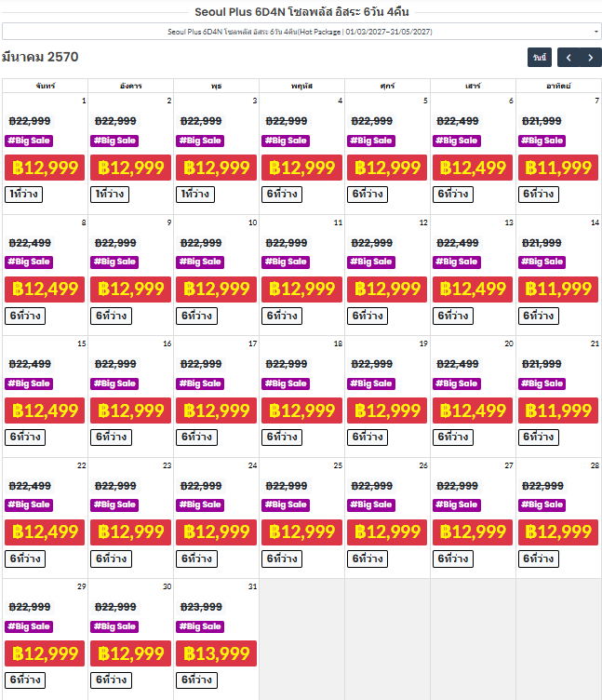Go to the previous month arrow
Viewport: 602px width, 700px height.
click(x=569, y=58)
